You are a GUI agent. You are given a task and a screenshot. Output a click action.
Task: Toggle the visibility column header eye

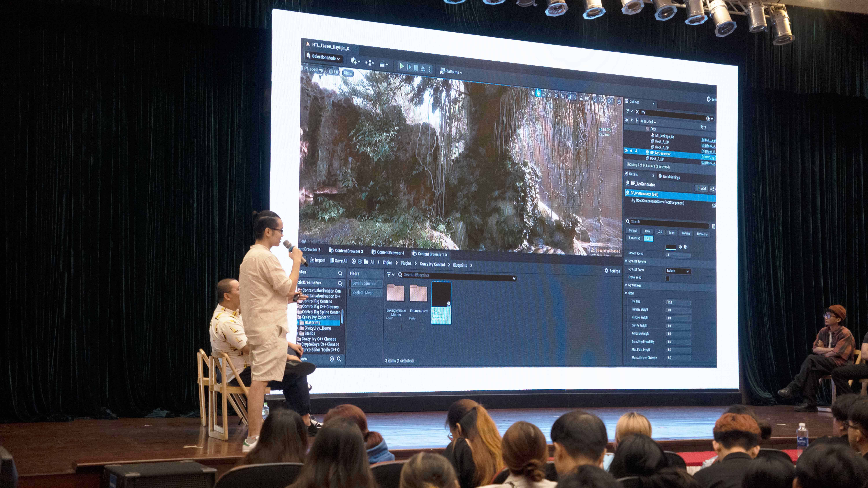(626, 120)
